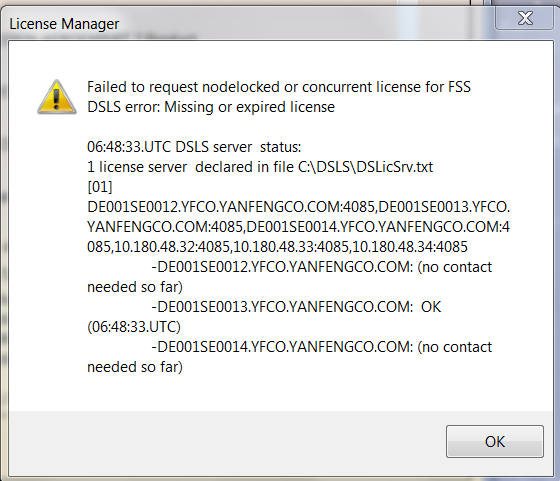Click the -DE001SE0013.YFCO.YANFENGCO.COM OK status entry
The height and width of the screenshot is (481, 560).
coord(296,307)
